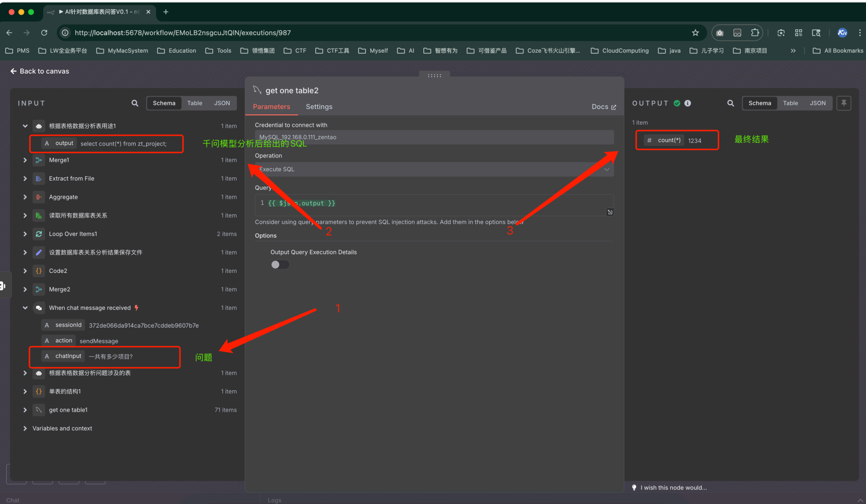The image size is (866, 504).
Task: Select Table view in OUTPUT panel
Action: point(790,103)
